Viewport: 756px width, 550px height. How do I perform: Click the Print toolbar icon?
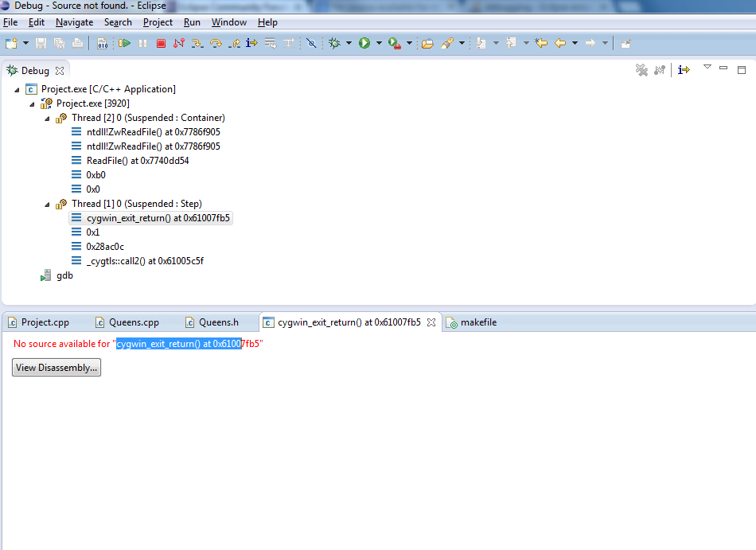pyautogui.click(x=77, y=44)
